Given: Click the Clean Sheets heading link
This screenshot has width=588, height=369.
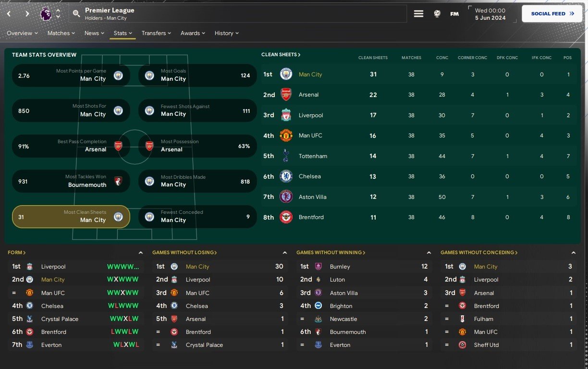Looking at the screenshot, I should click(x=281, y=55).
